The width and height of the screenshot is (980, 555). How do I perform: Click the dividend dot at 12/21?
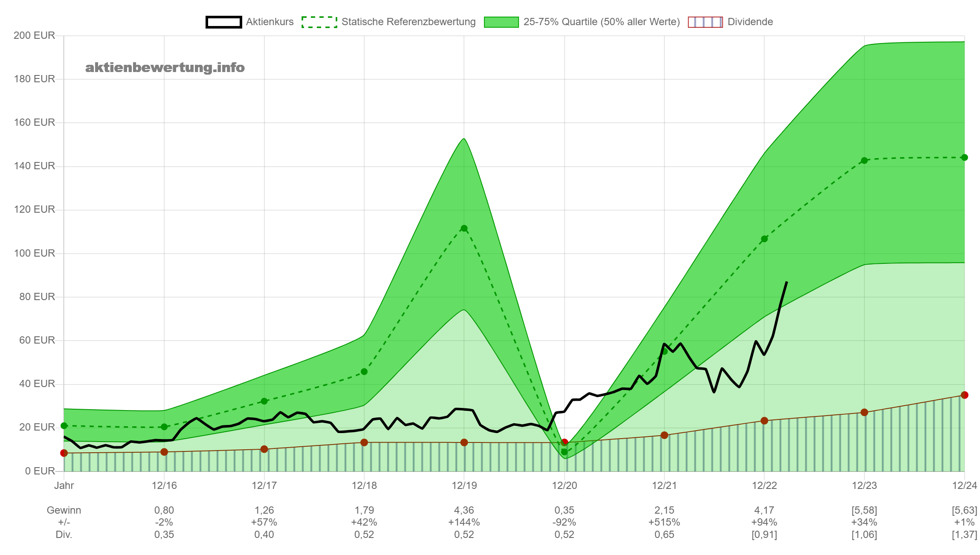[x=664, y=435]
